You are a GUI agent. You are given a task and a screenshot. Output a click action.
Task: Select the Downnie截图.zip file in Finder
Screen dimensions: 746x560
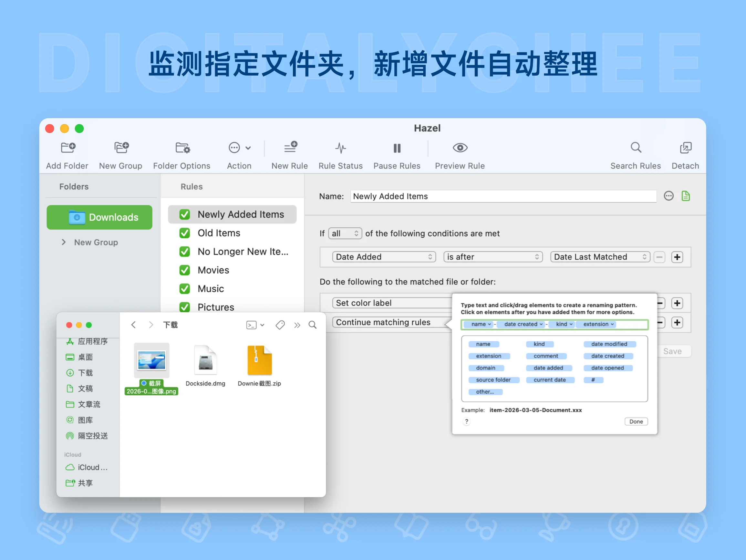click(259, 366)
